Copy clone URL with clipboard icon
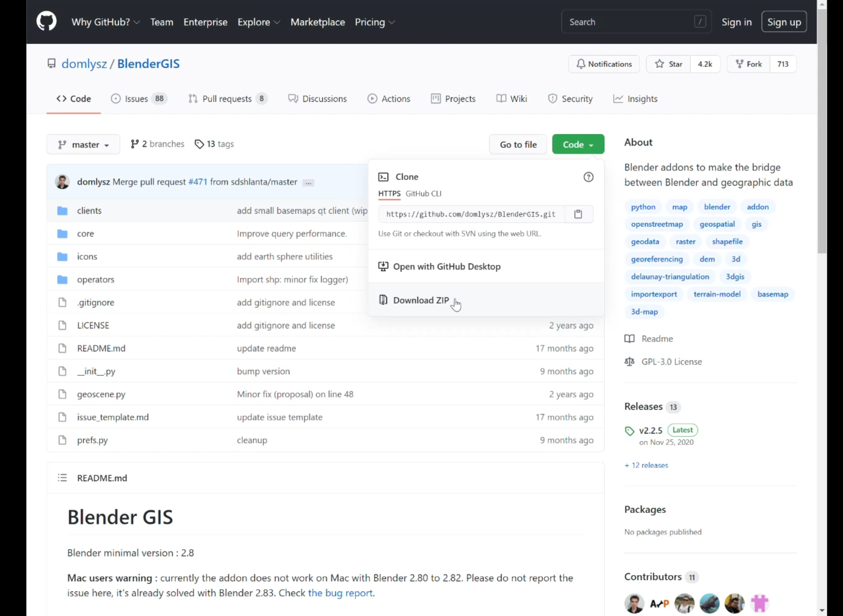Screen dimensions: 843x616 click(x=578, y=214)
